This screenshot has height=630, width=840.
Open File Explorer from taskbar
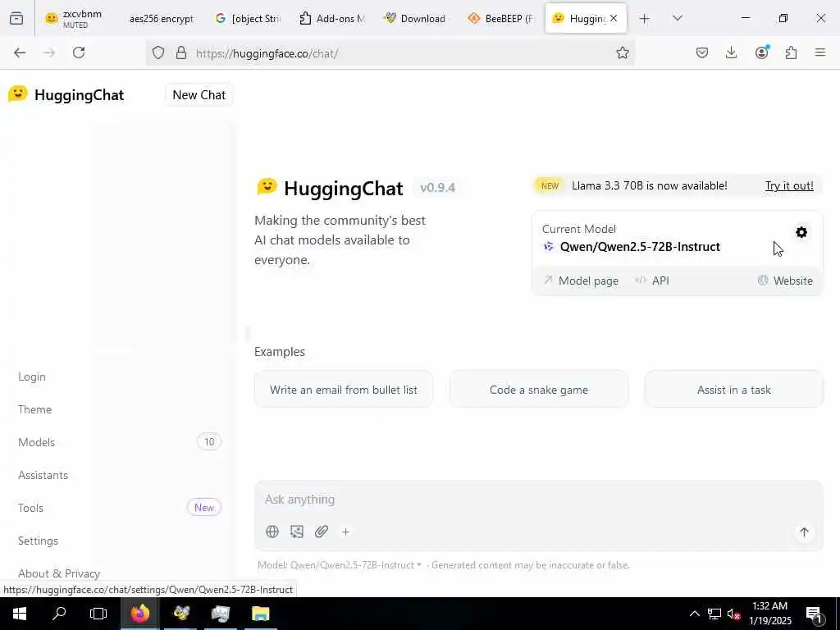(x=260, y=614)
